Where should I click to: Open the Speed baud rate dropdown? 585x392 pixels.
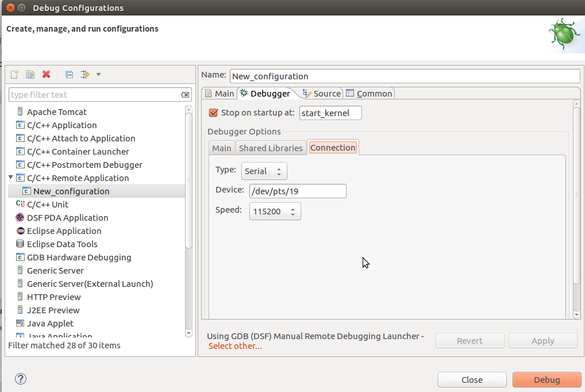click(x=275, y=212)
